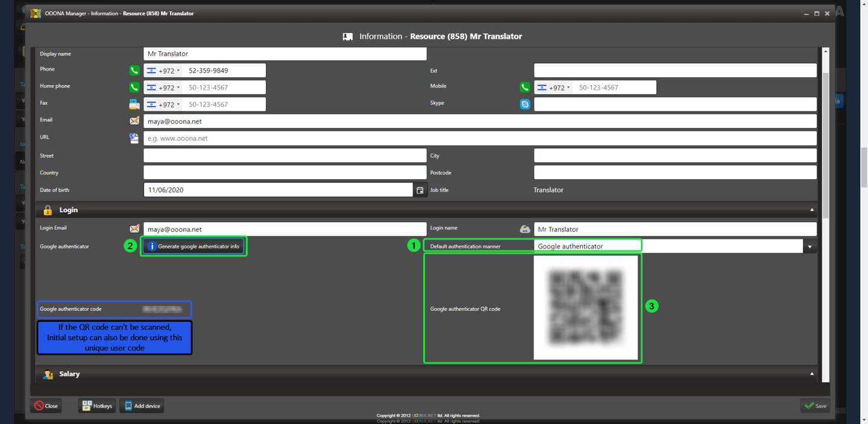
Task: Click the Skype icon next to Skype field
Action: click(x=525, y=104)
